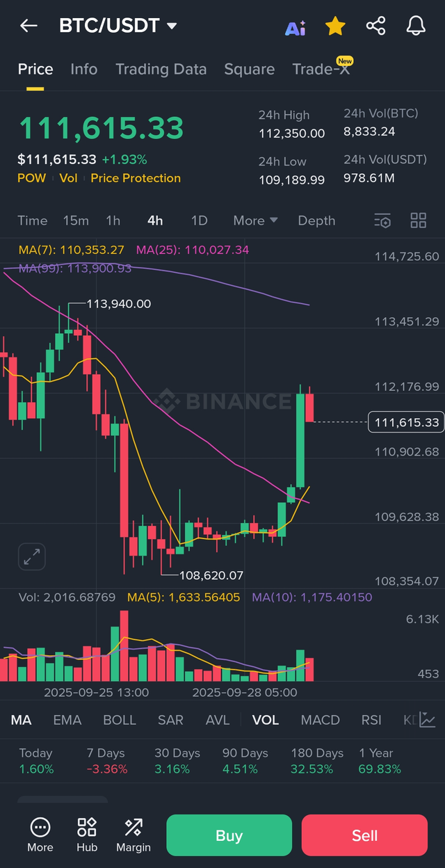Image resolution: width=445 pixels, height=868 pixels.
Task: Select the 1D timeframe
Action: click(199, 220)
